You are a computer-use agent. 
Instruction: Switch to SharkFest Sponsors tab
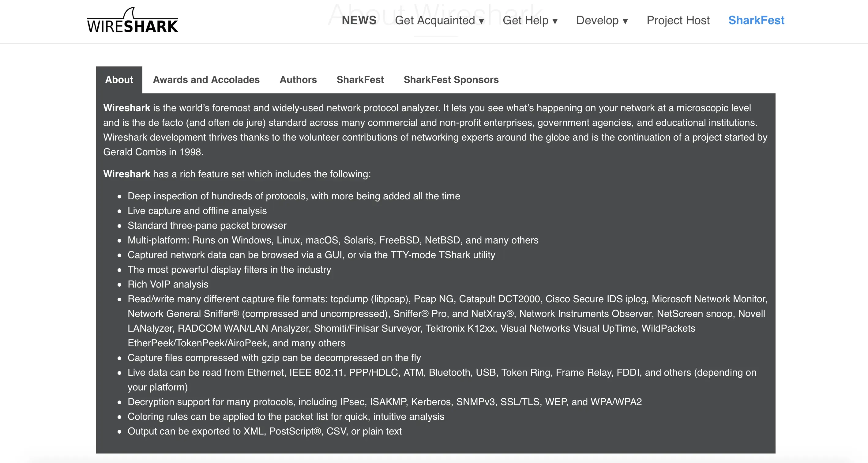(x=451, y=80)
